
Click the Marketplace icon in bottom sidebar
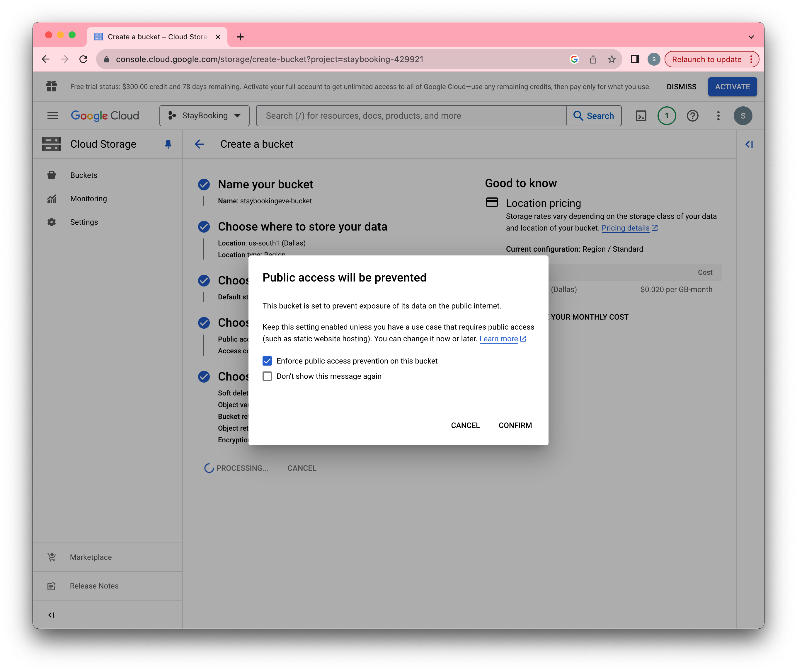point(52,556)
